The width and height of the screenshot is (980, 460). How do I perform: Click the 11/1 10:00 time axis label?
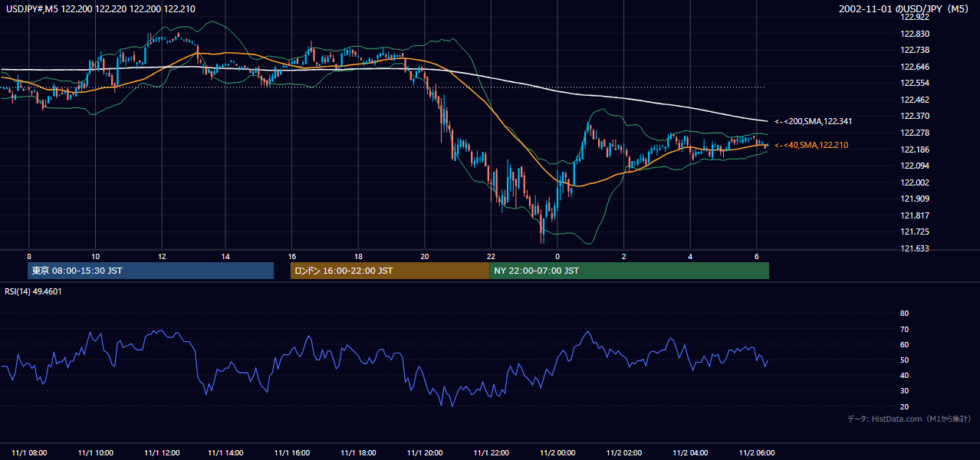96,452
